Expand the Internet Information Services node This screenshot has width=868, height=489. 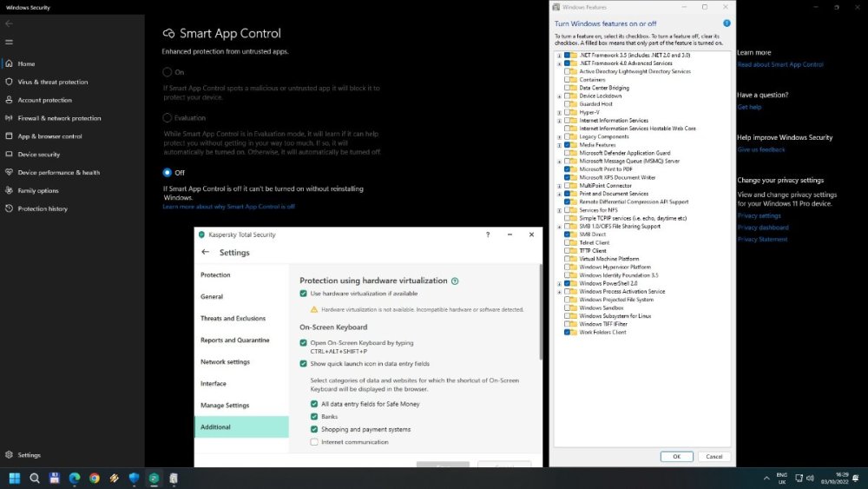point(559,121)
